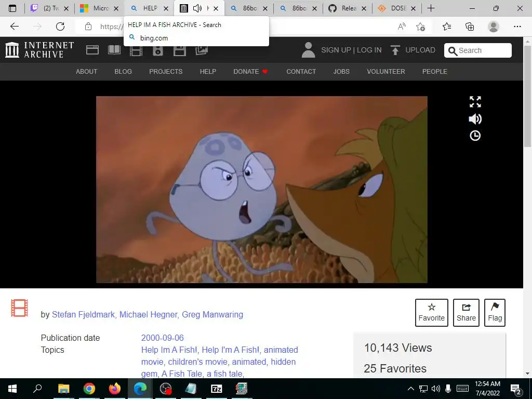Mute the tab via its speaker icon
The image size is (532, 399).
[x=197, y=8]
